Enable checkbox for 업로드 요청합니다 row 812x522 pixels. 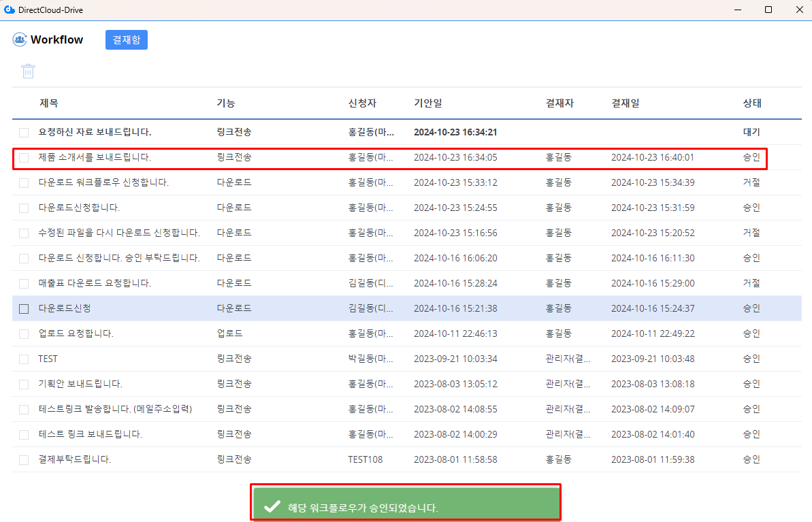[x=24, y=333]
